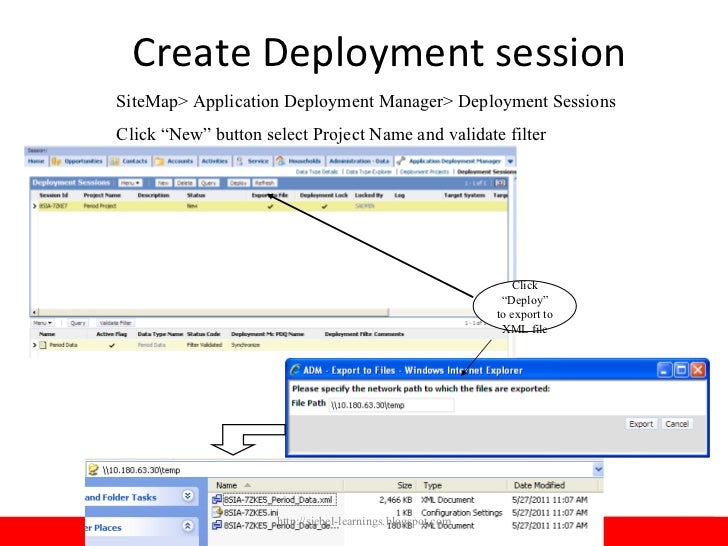Select the 8SIA-7ZKE5.ini file icon
Screen dimensions: 728x546
click(217, 513)
